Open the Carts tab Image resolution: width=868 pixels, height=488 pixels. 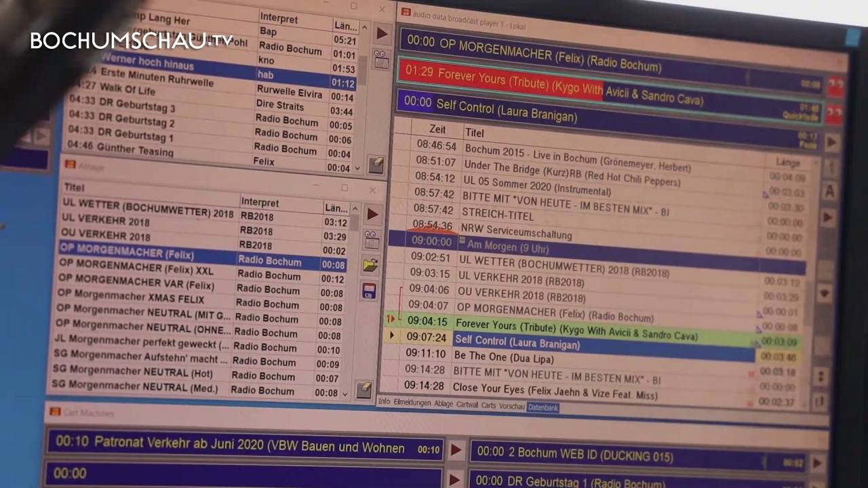[489, 405]
